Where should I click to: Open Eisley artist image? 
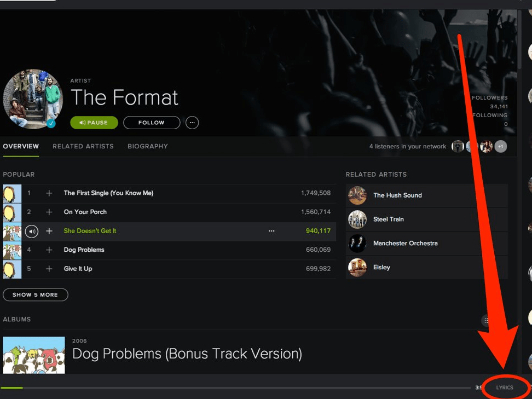click(357, 267)
